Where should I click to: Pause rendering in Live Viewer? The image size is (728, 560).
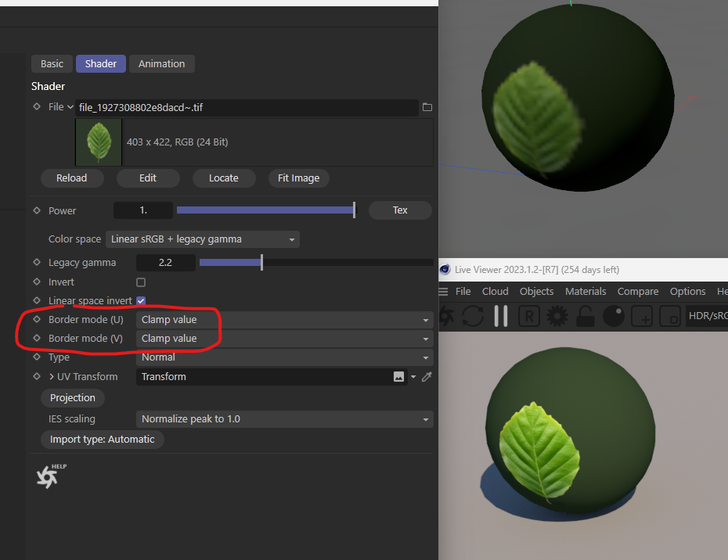[501, 317]
